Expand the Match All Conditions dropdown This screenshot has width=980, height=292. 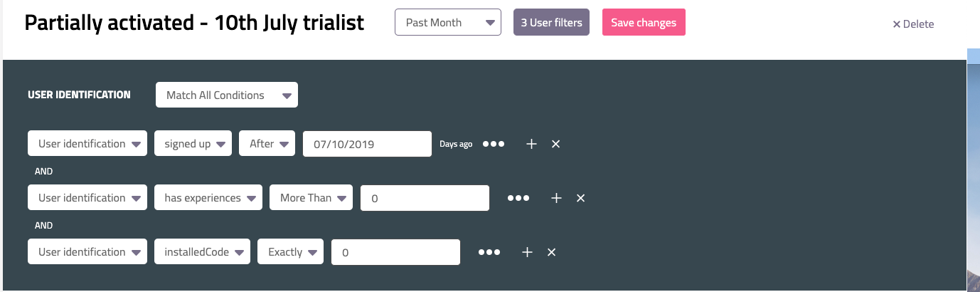click(227, 95)
